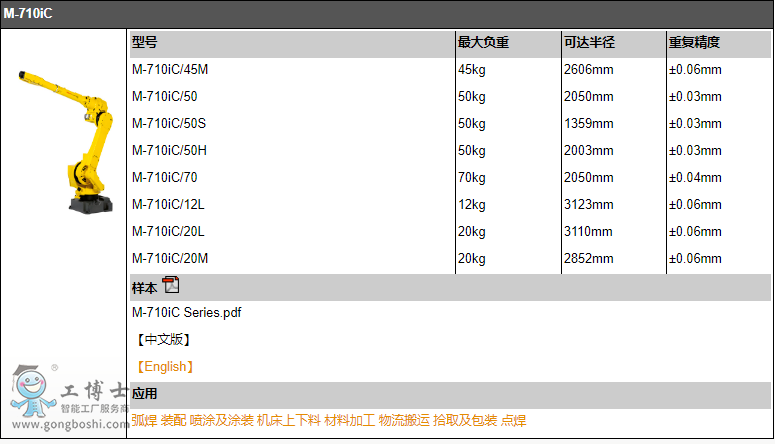Click the 2606mm reach value
The height and width of the screenshot is (444, 775).
coord(589,70)
